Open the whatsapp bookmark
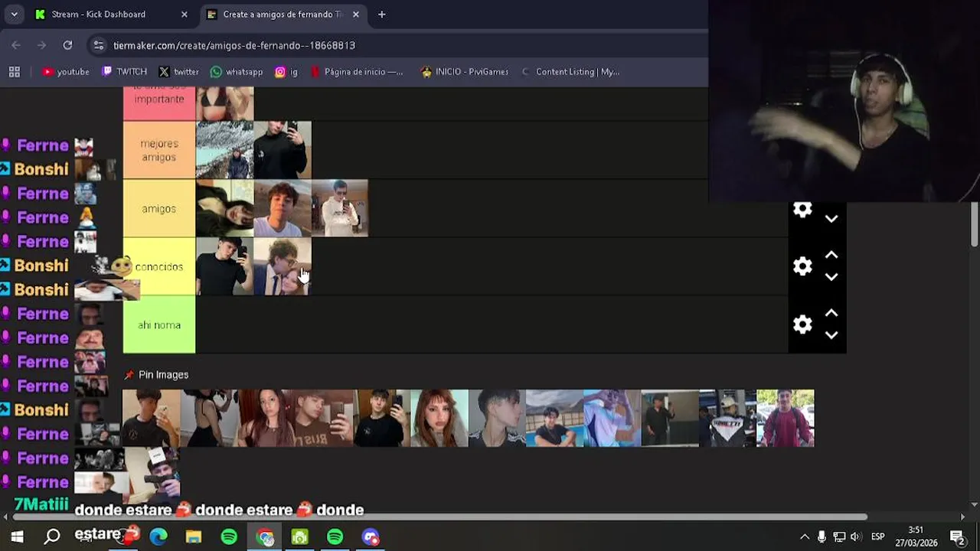 [237, 72]
